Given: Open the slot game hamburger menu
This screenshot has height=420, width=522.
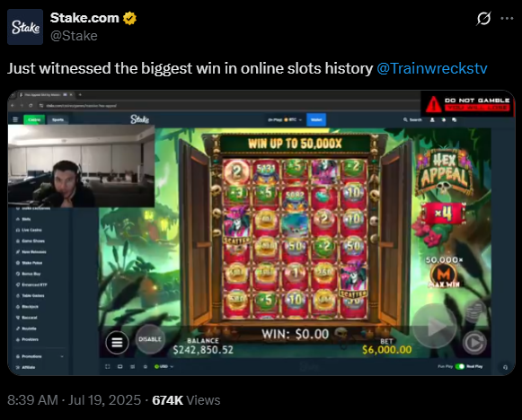Looking at the screenshot, I should click(x=117, y=342).
